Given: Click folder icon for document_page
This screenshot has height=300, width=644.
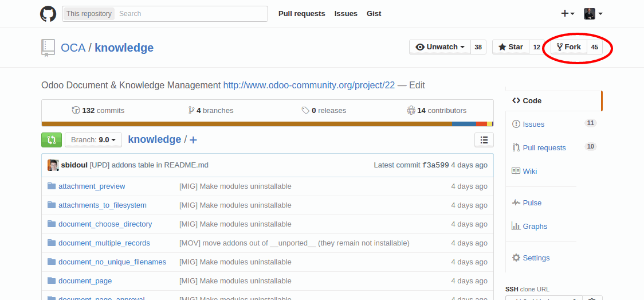Looking at the screenshot, I should coord(52,280).
